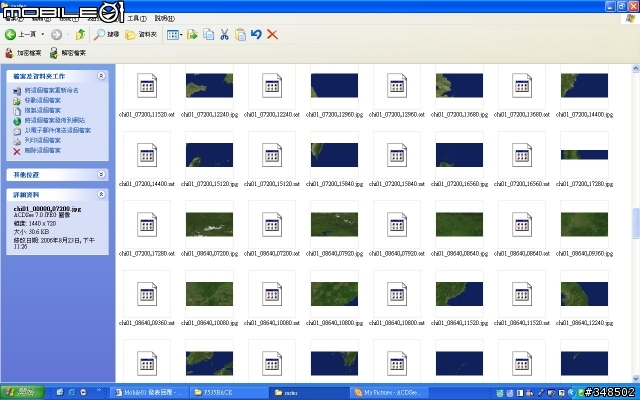The height and width of the screenshot is (400, 640).
Task: Paste using the clipboard toolbar icon
Action: [x=240, y=35]
